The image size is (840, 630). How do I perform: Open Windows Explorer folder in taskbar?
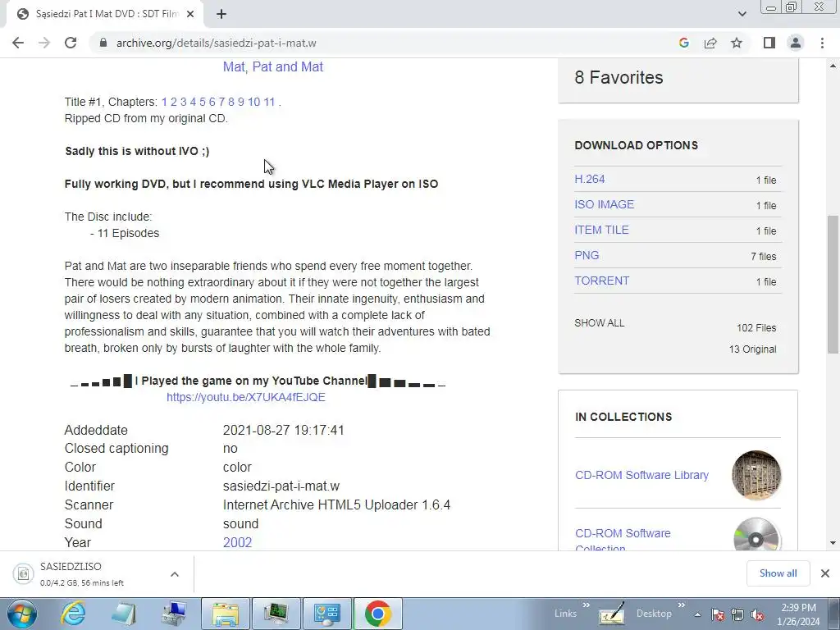coord(226,614)
